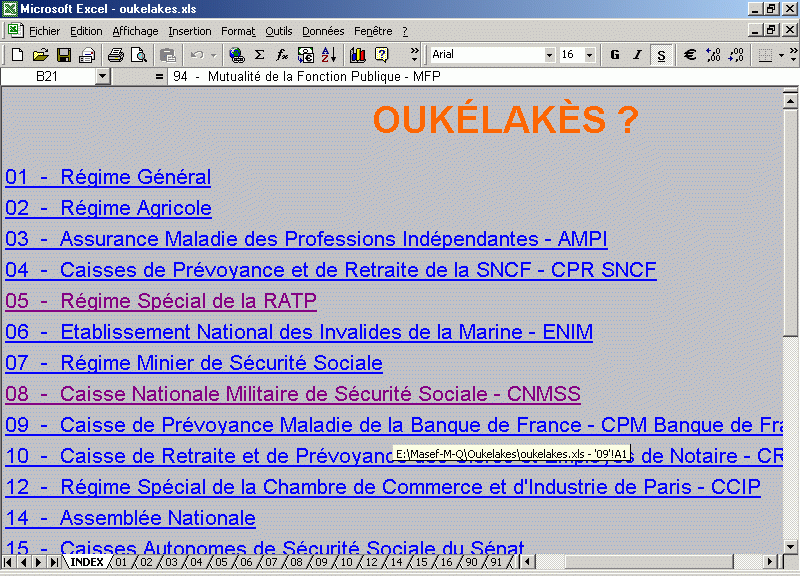800x576 pixels.
Task: Save the workbook with the floppy disk icon
Action: pyautogui.click(x=64, y=55)
